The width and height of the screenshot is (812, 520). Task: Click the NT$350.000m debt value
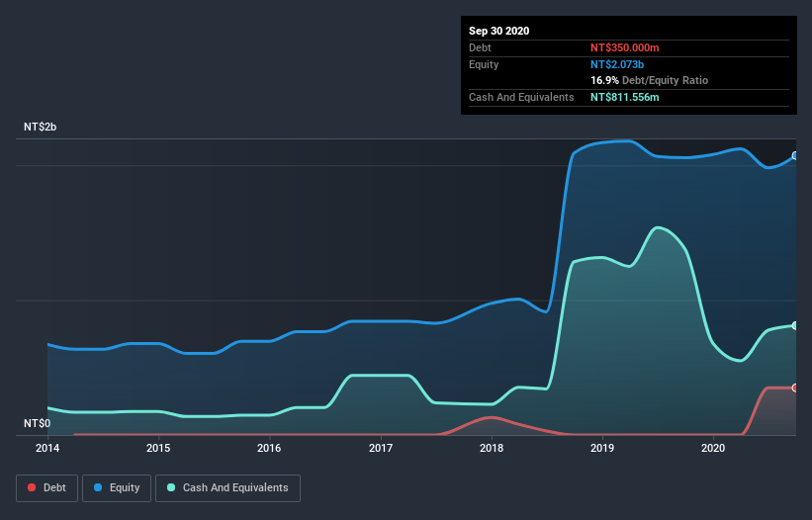[x=624, y=47]
